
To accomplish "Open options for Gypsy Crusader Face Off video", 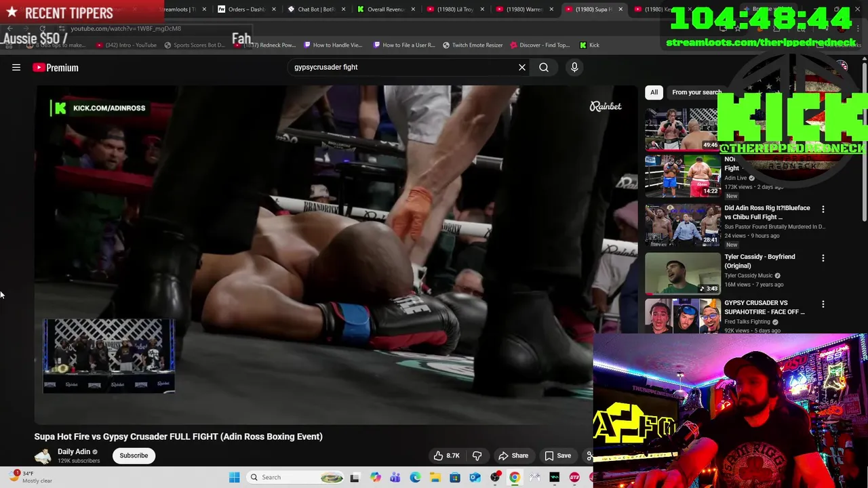I will (x=823, y=304).
